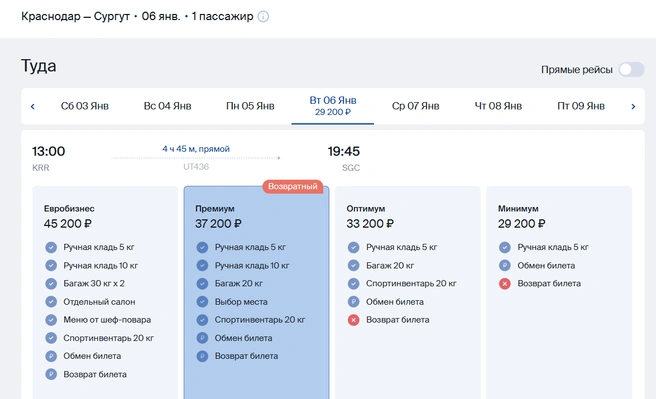Image resolution: width=656 pixels, height=399 pixels.
Task: Click the 45 200 ₽ price
Action: point(67,224)
